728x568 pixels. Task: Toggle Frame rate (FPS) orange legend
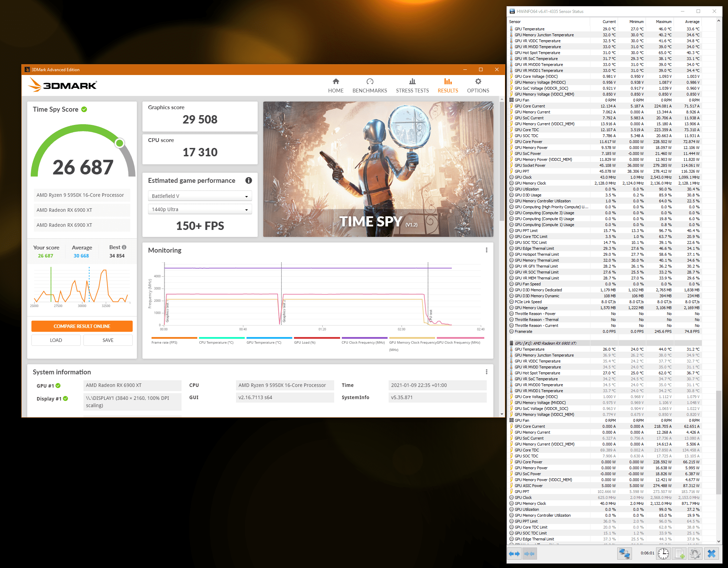coord(174,338)
